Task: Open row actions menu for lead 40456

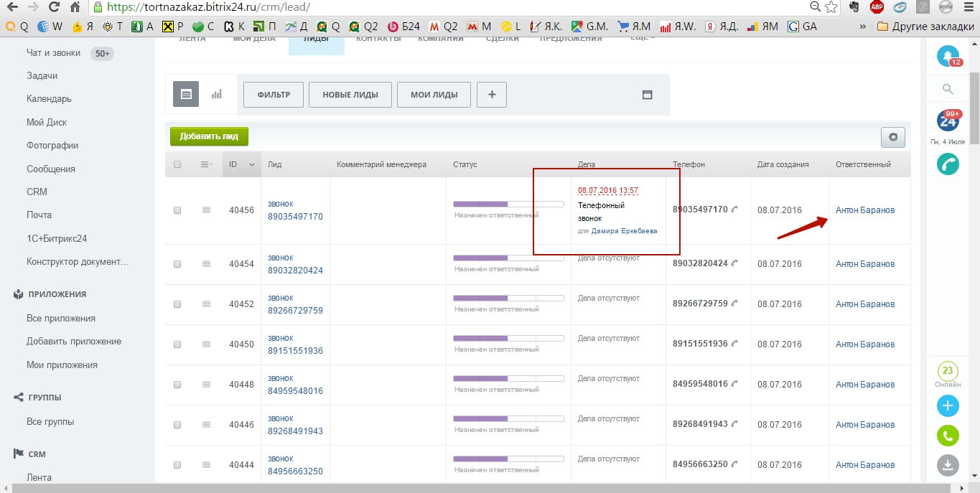Action: (207, 210)
